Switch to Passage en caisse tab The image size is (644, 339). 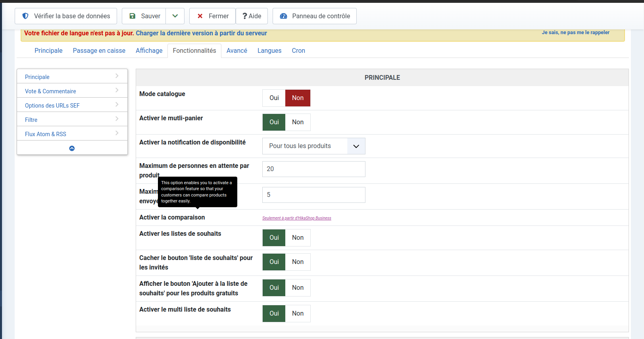point(99,50)
